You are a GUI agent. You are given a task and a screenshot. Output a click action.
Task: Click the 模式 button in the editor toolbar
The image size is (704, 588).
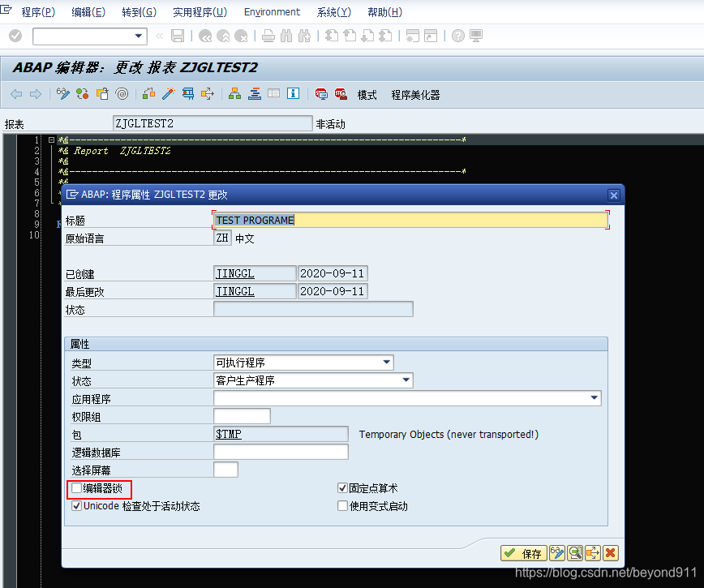(367, 95)
